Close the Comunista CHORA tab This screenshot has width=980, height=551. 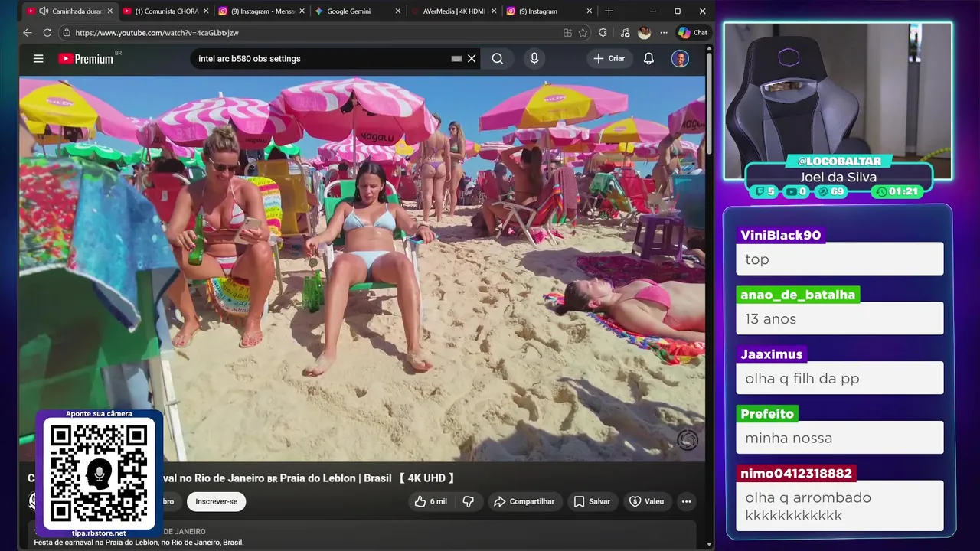point(205,11)
